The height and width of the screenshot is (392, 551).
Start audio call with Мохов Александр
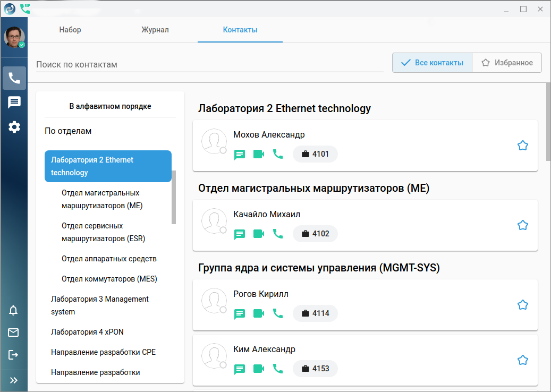(278, 154)
